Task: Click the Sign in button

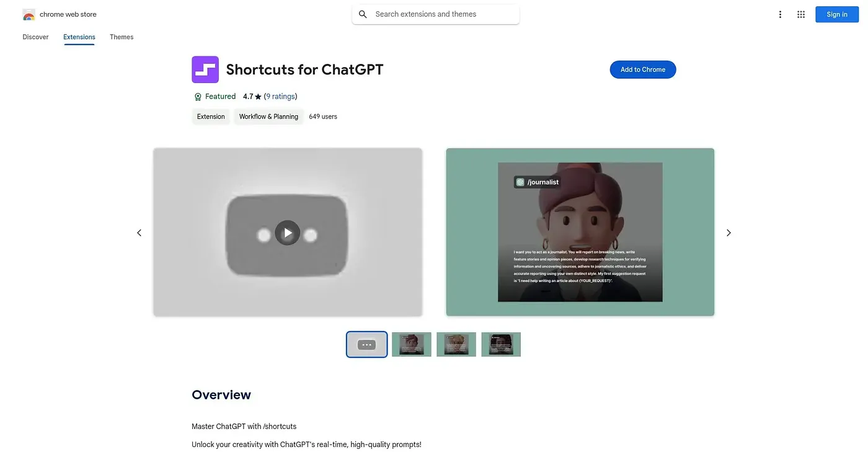Action: tap(837, 14)
